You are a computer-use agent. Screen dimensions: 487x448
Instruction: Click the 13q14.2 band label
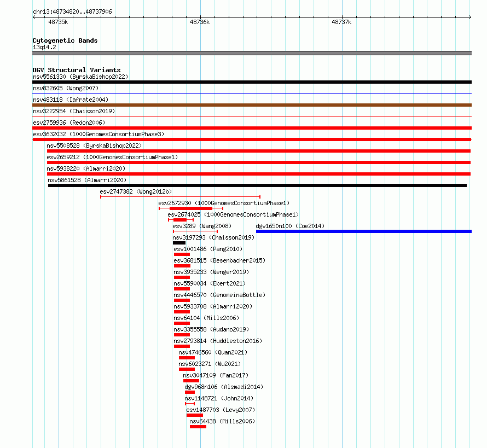click(44, 47)
